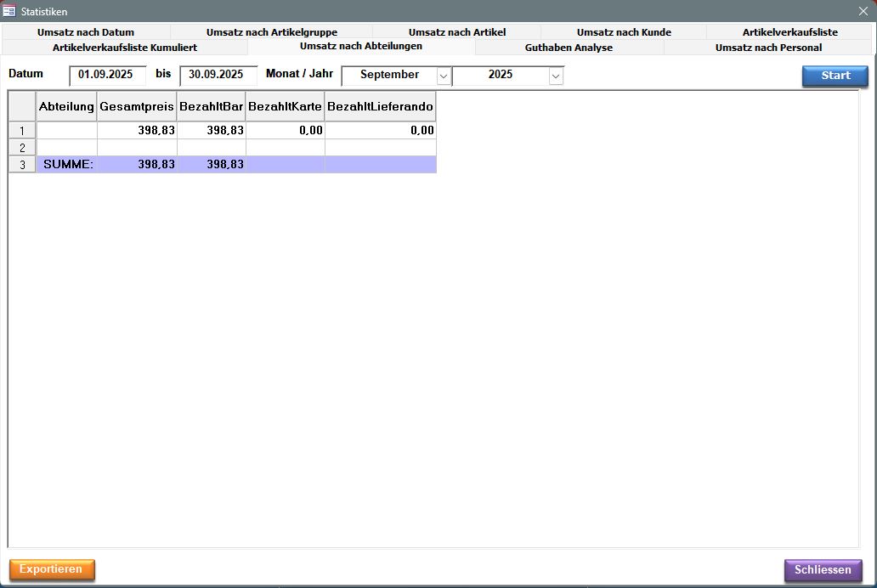Viewport: 877px width, 588px height.
Task: Expand the year dropdown showing 2025
Action: pos(556,76)
